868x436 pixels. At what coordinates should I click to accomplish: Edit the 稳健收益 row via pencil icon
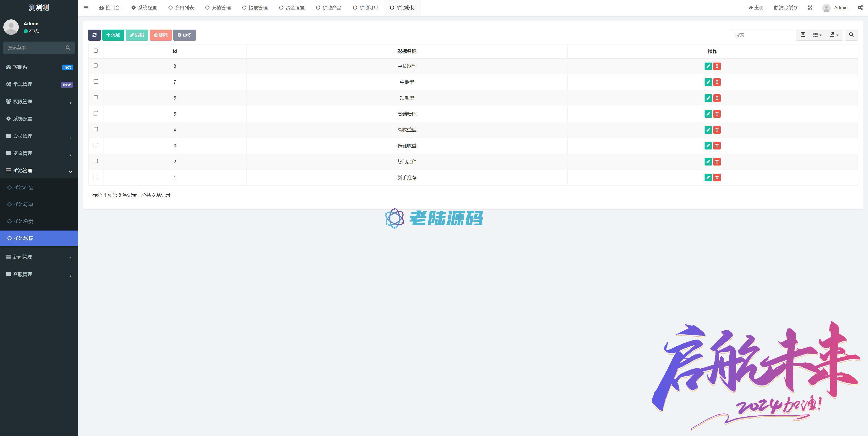(708, 146)
